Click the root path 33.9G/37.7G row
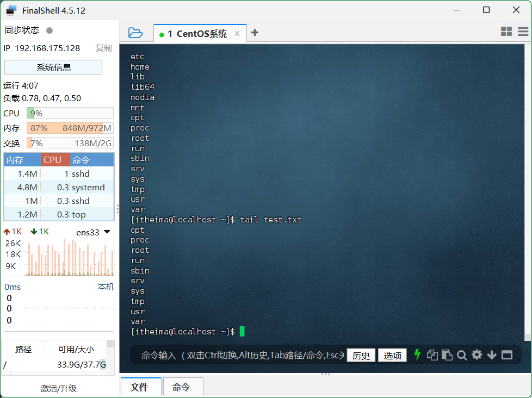This screenshot has height=398, width=532. coord(54,365)
